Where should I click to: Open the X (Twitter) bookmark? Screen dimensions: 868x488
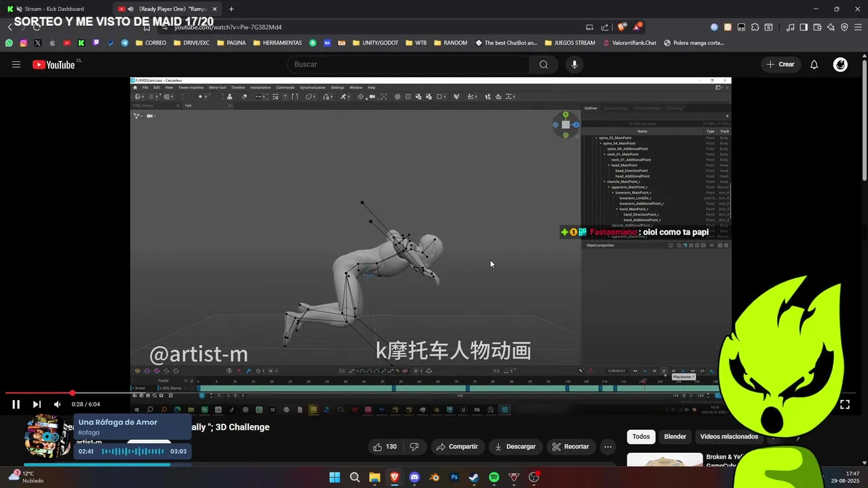(x=37, y=43)
